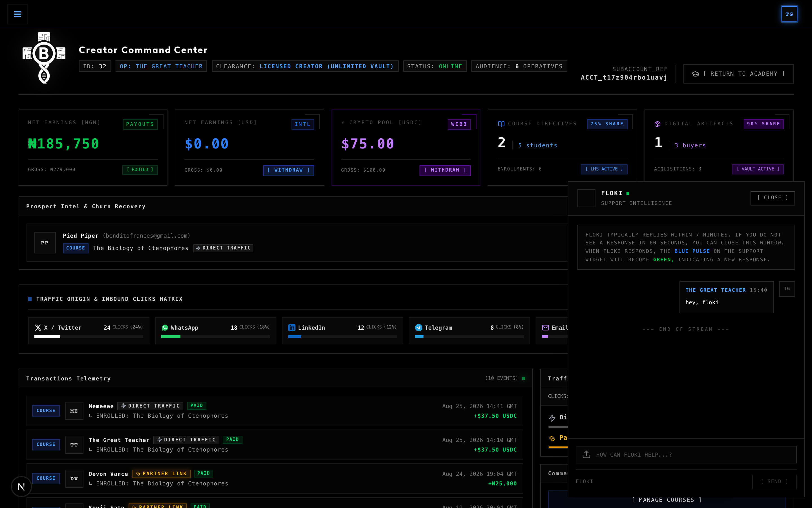Screen dimensions: 812x508
Task: Click the Course Directives book icon
Action: pyautogui.click(x=501, y=124)
